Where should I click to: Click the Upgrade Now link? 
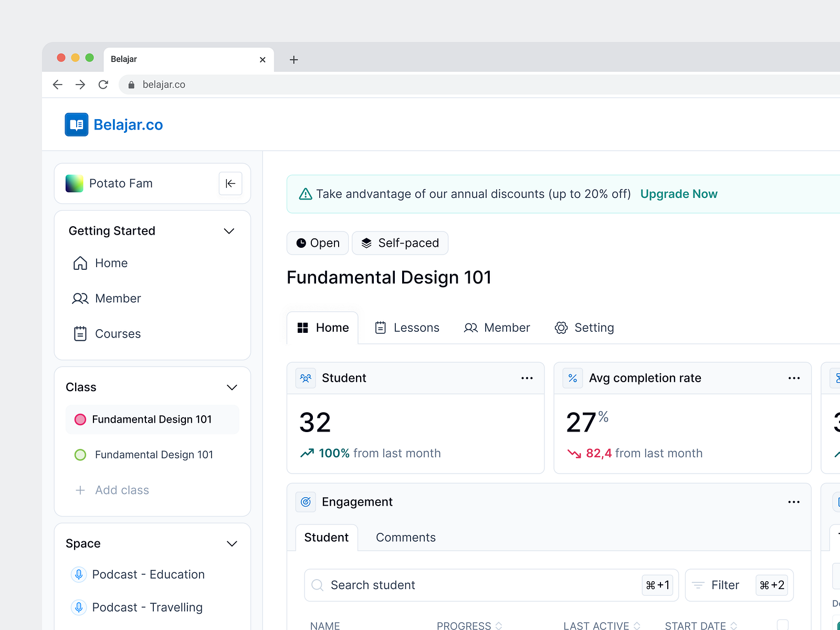click(678, 194)
